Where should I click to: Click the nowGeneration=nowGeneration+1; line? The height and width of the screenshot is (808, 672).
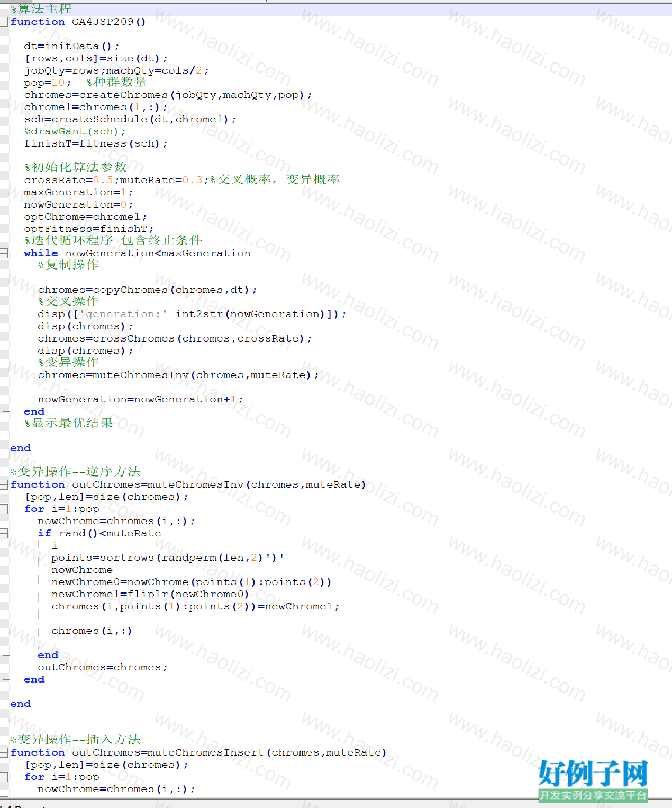(x=141, y=399)
